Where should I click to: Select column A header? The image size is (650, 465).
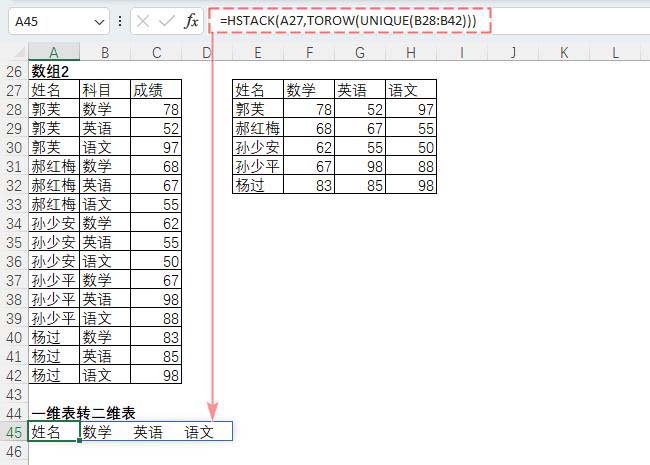point(54,51)
